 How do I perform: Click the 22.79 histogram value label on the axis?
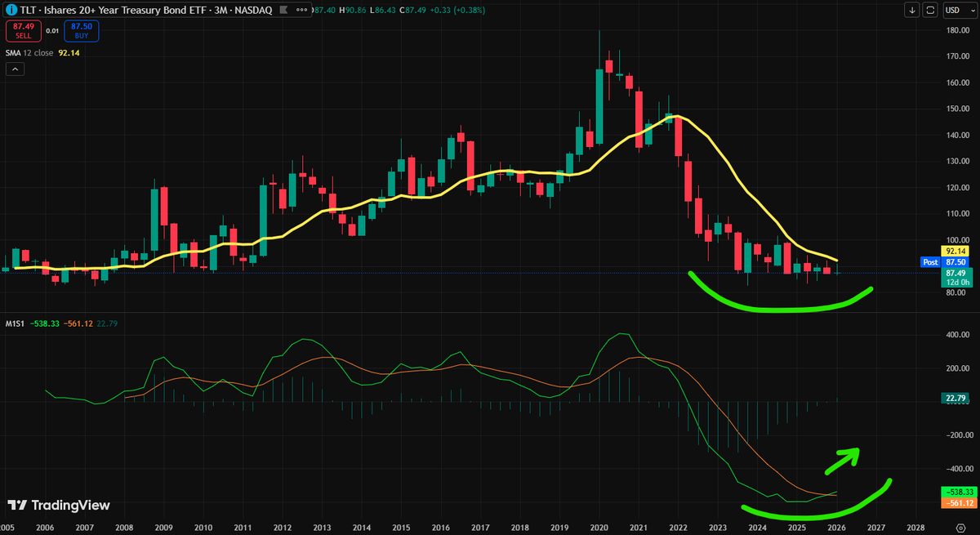[956, 399]
